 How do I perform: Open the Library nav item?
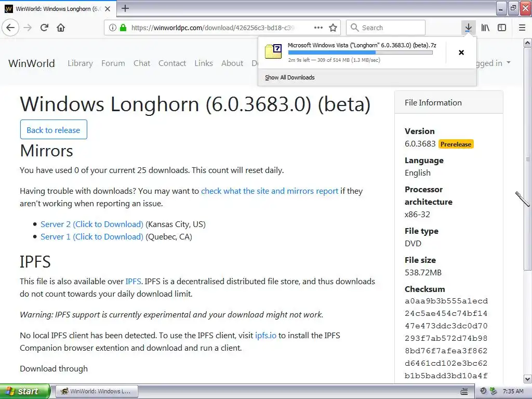pyautogui.click(x=80, y=63)
